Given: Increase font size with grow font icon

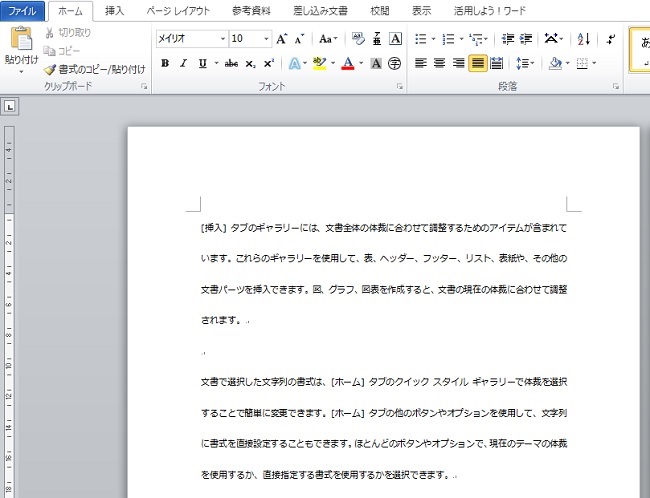Looking at the screenshot, I should [x=282, y=39].
